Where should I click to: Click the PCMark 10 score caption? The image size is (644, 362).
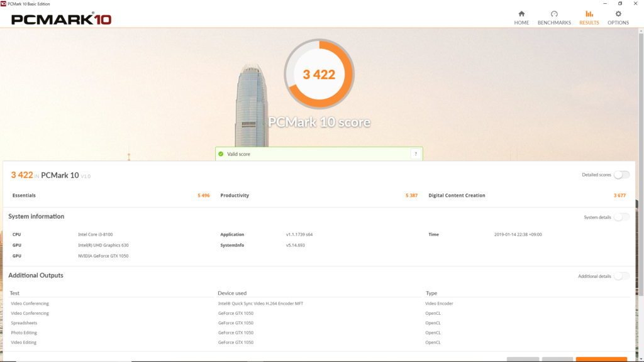click(x=319, y=122)
